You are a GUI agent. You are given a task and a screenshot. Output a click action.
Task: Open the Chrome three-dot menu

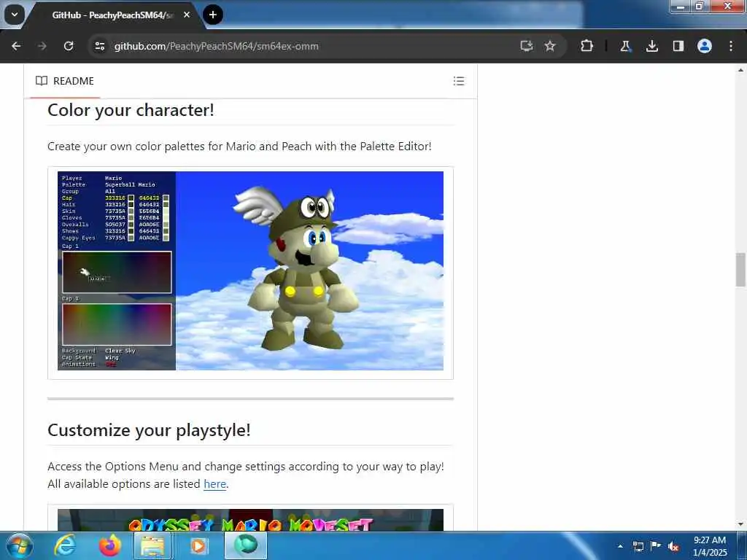pyautogui.click(x=731, y=46)
